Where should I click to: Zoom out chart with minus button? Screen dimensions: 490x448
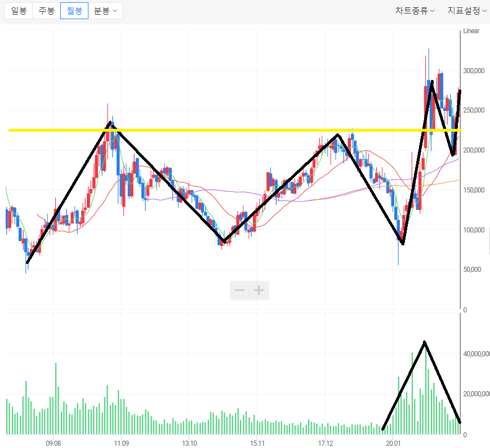point(240,290)
